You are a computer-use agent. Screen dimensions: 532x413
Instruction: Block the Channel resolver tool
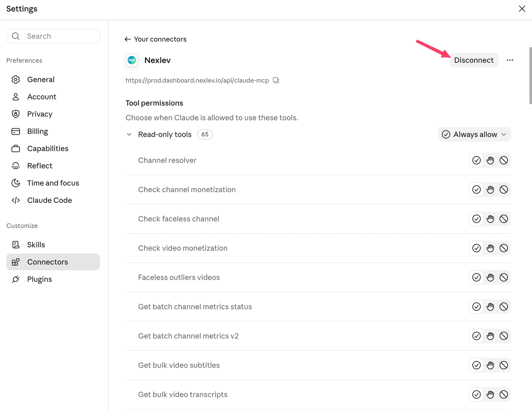(x=504, y=160)
